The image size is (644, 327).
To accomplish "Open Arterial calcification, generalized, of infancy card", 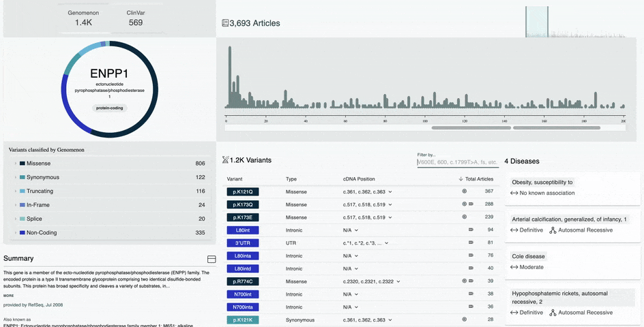I will pyautogui.click(x=572, y=225).
